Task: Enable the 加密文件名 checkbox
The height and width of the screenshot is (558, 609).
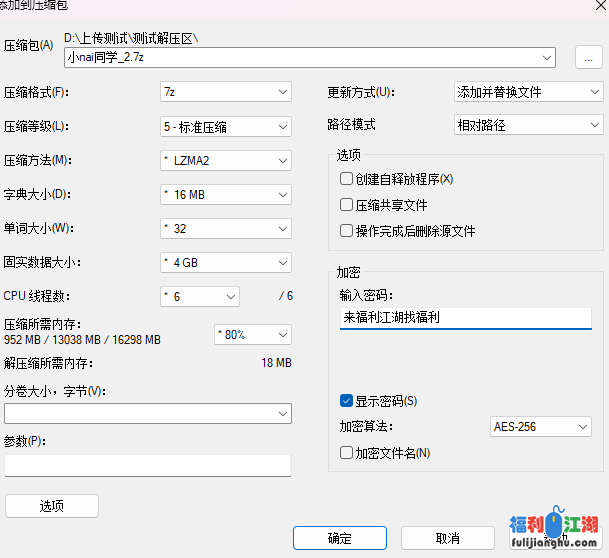Action: [347, 453]
